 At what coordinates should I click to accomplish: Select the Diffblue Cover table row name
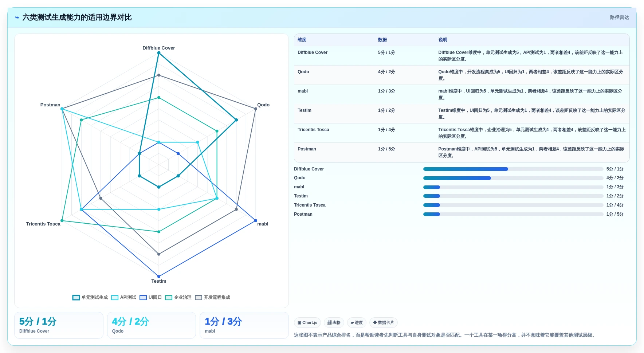(313, 52)
